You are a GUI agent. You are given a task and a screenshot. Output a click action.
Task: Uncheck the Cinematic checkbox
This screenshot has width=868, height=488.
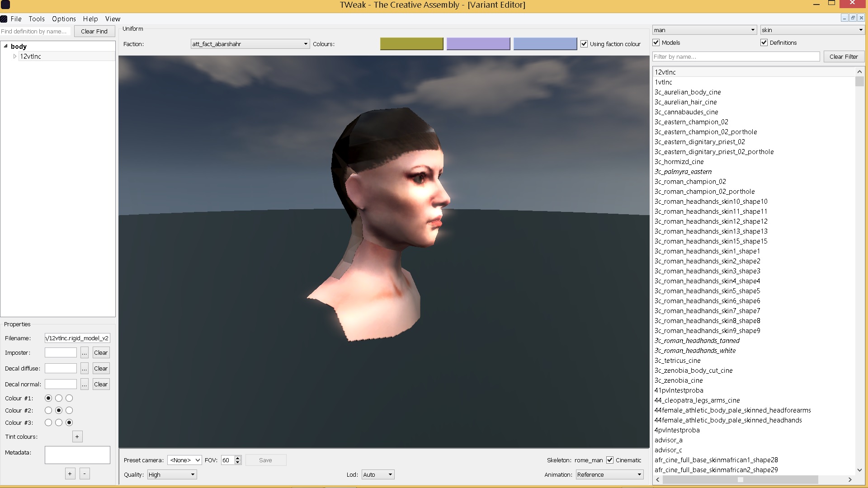[610, 460]
